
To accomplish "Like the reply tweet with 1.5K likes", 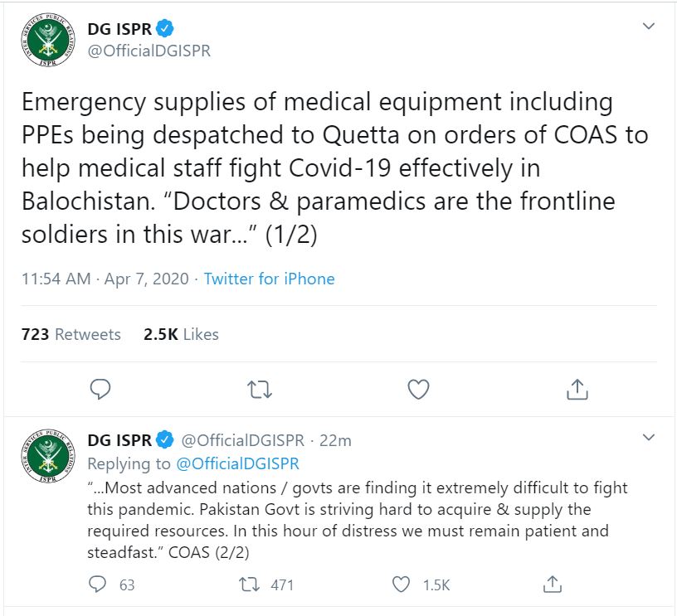I will [401, 584].
